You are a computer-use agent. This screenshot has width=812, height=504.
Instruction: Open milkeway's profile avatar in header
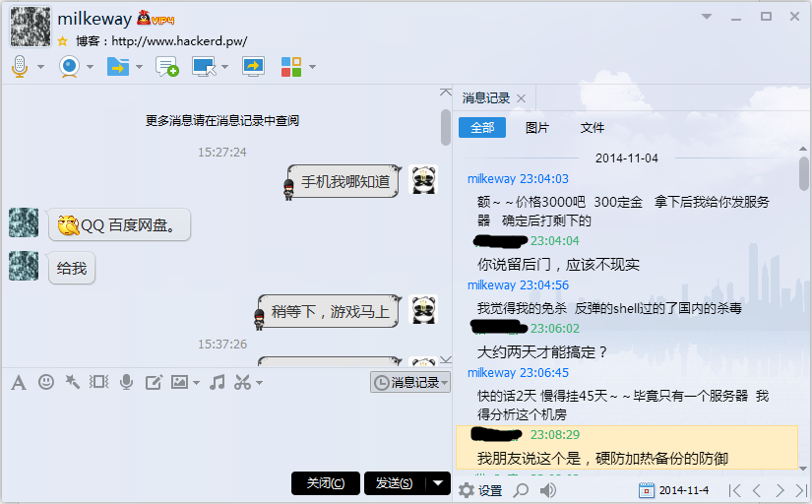[31, 27]
